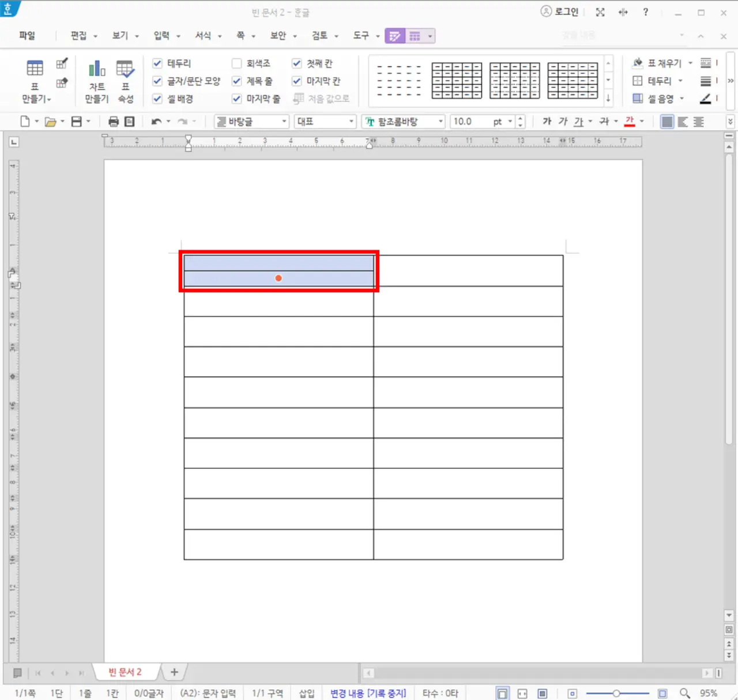Toggle the 첫째 칸 checkbox
The width and height of the screenshot is (738, 700).
296,63
